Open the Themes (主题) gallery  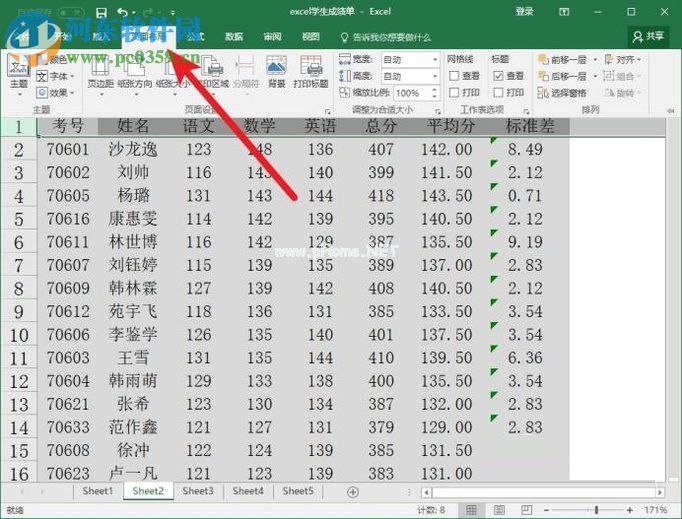(x=19, y=73)
